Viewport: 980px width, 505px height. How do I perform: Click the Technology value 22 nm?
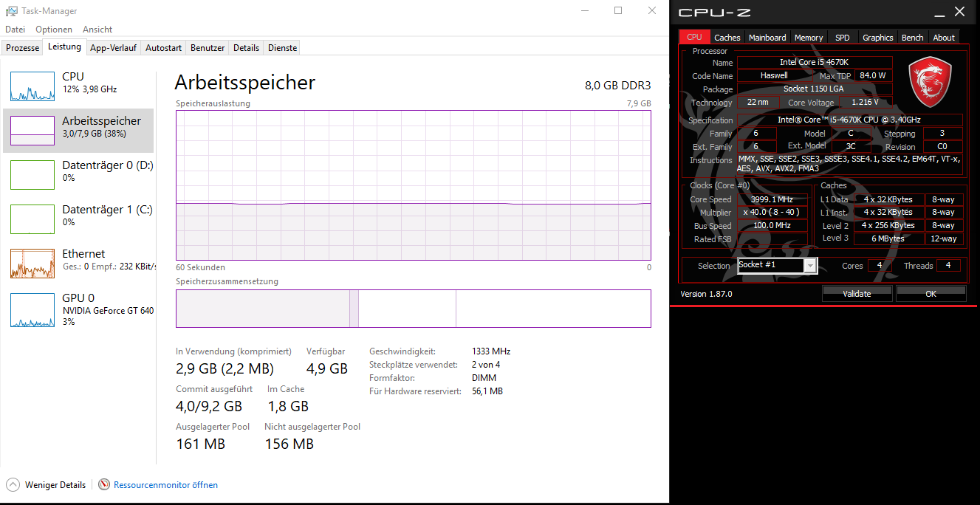[x=758, y=103]
